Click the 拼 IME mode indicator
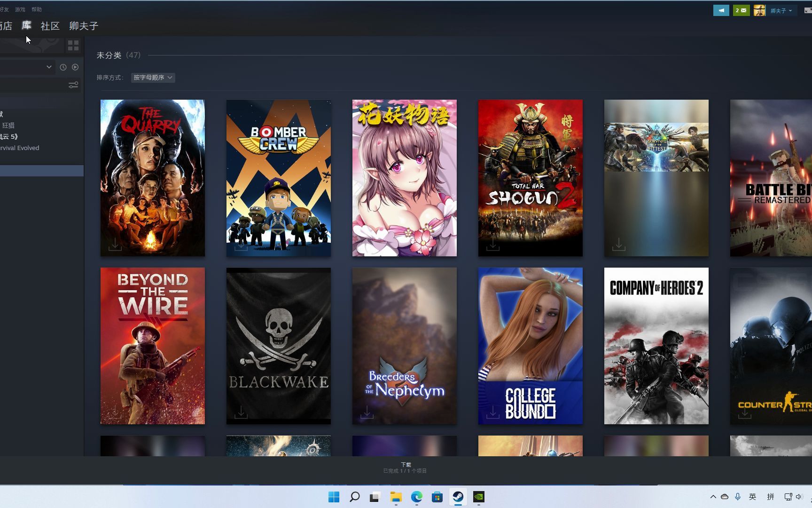The height and width of the screenshot is (508, 812). click(x=771, y=497)
